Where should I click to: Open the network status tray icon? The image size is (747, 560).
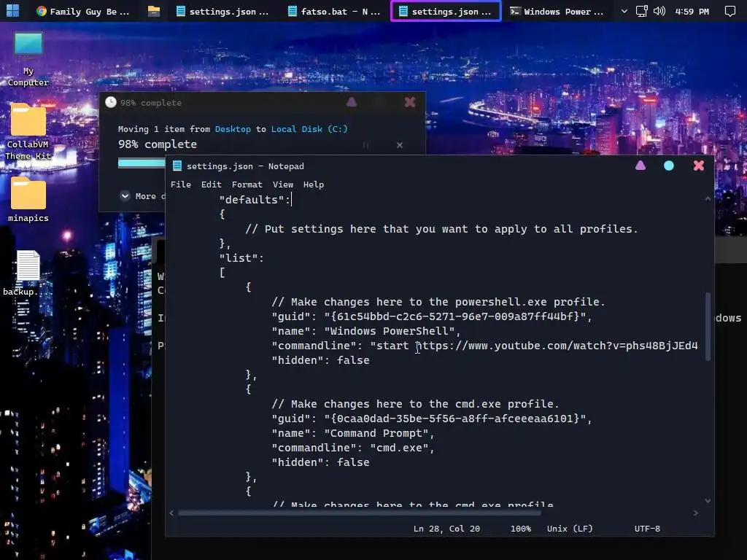click(x=642, y=11)
